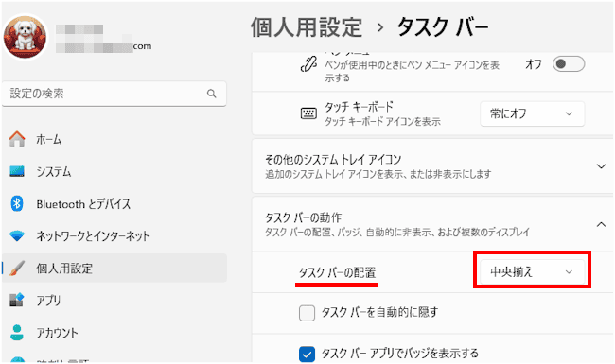
Task: Click the システム monitor icon
Action: [x=17, y=172]
